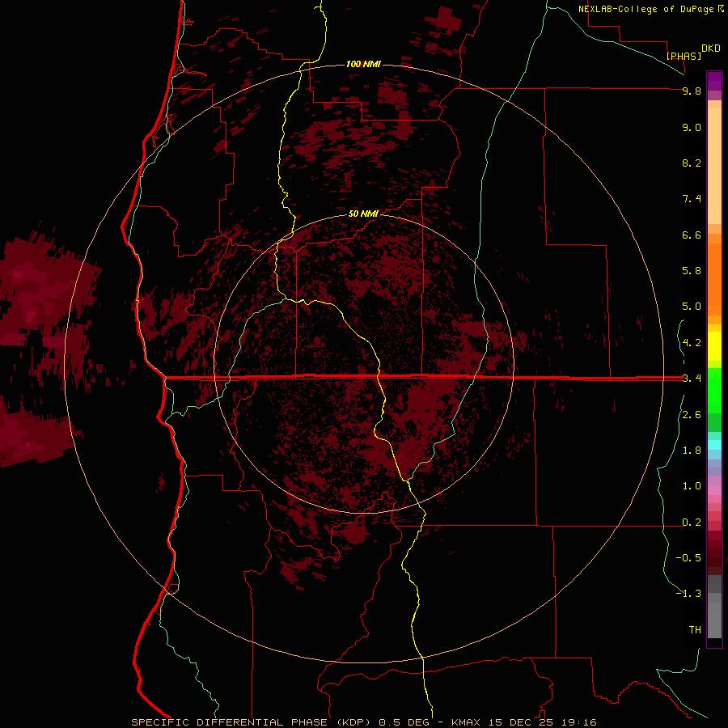Select the light peach band of the color scale

pos(714,166)
